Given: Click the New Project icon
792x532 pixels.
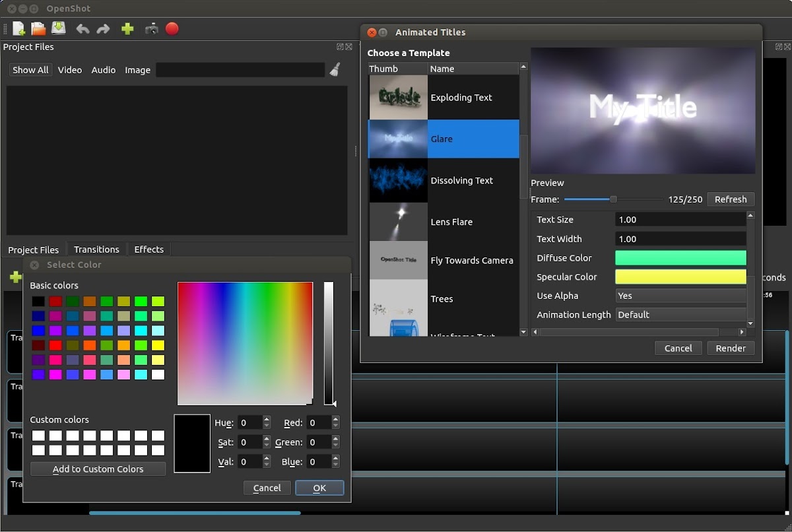Looking at the screenshot, I should 18,28.
